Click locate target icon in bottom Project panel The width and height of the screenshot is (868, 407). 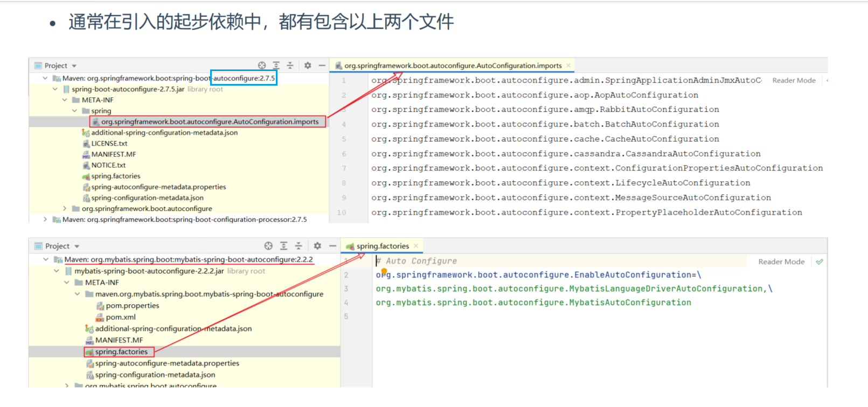tap(268, 246)
